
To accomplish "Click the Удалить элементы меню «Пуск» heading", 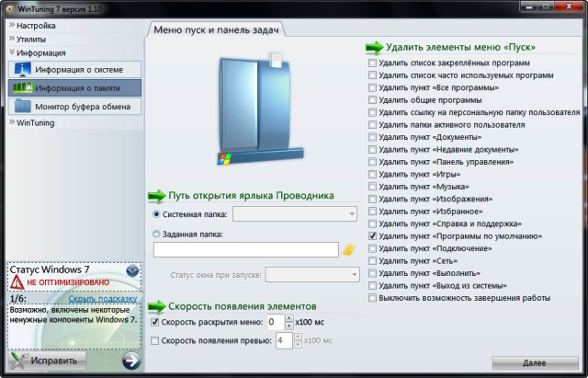I will pyautogui.click(x=460, y=47).
